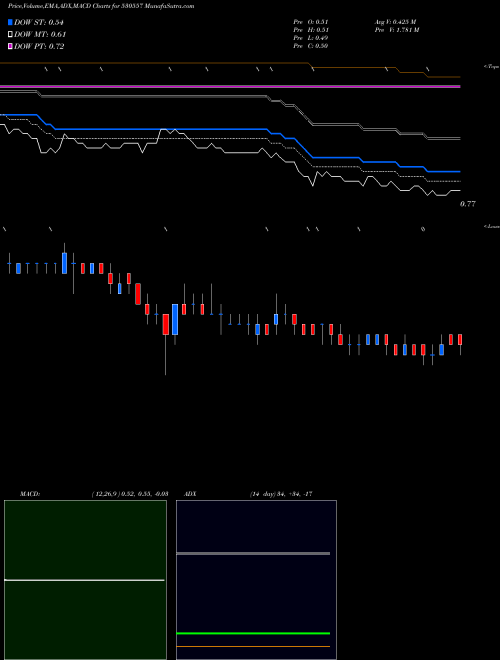The width and height of the screenshot is (500, 660).
Task: Click the 'Pre H: 0.51' value
Action: click(311, 30)
